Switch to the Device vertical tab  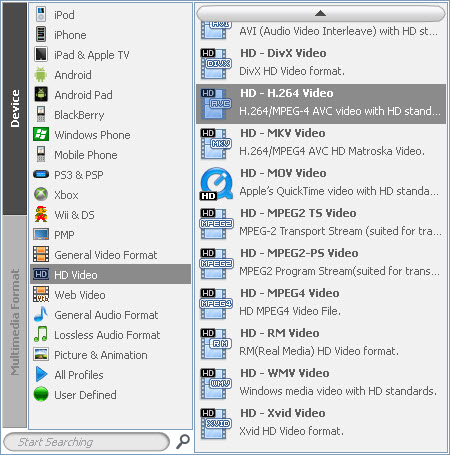point(15,109)
